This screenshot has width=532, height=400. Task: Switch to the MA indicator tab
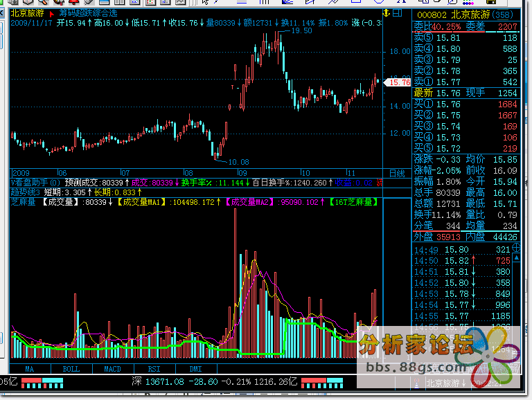(x=30, y=369)
